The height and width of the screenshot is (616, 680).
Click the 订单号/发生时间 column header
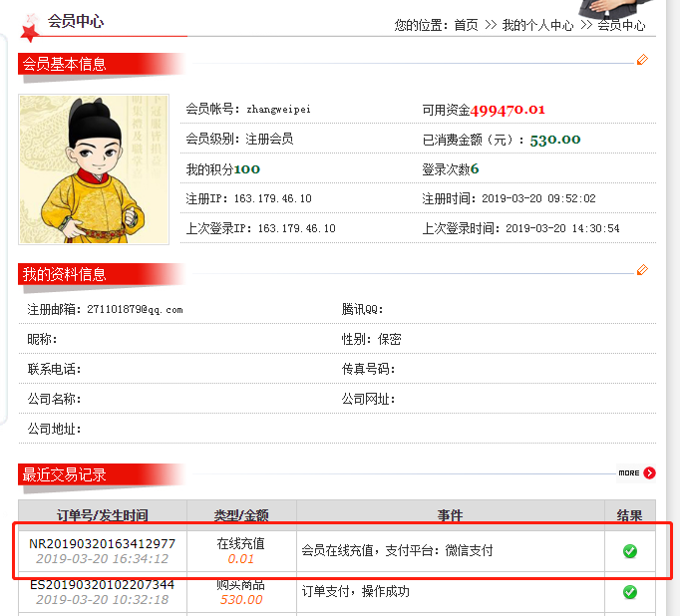click(x=103, y=515)
